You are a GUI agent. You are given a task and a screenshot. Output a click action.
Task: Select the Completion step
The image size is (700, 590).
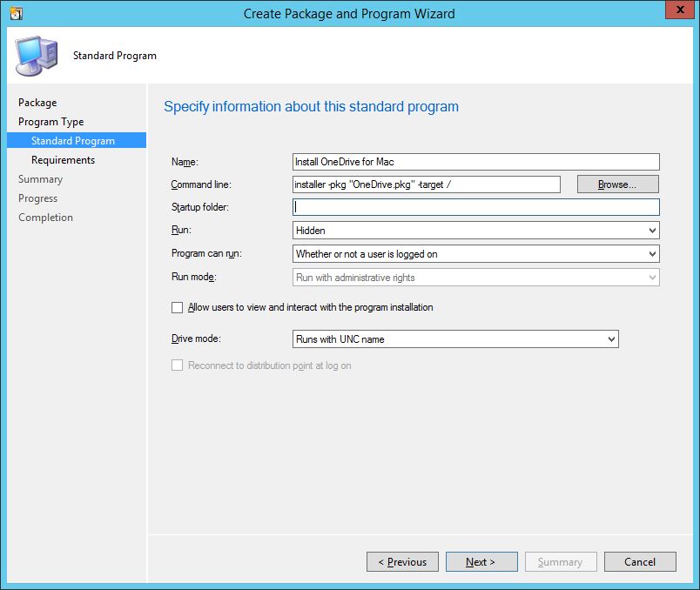point(45,217)
